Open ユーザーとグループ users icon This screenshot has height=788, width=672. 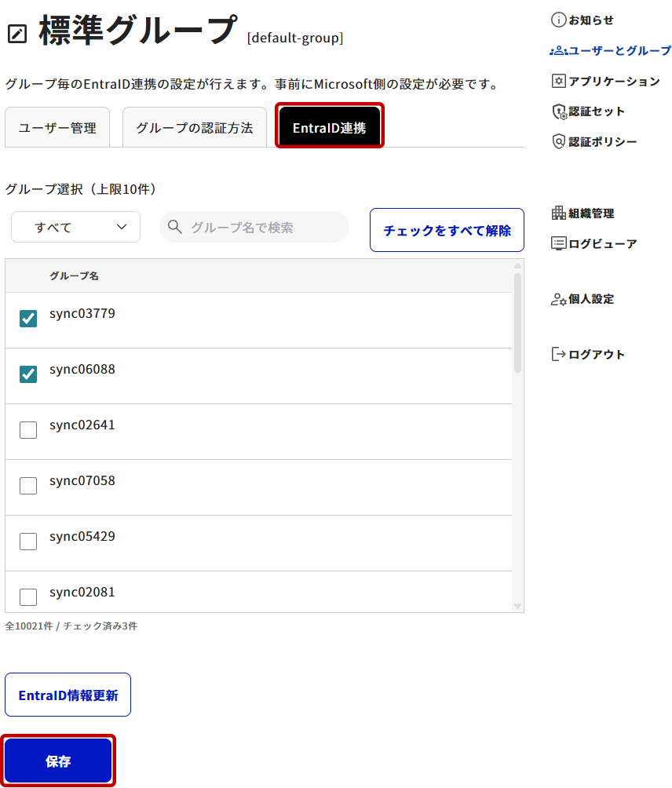(x=558, y=51)
